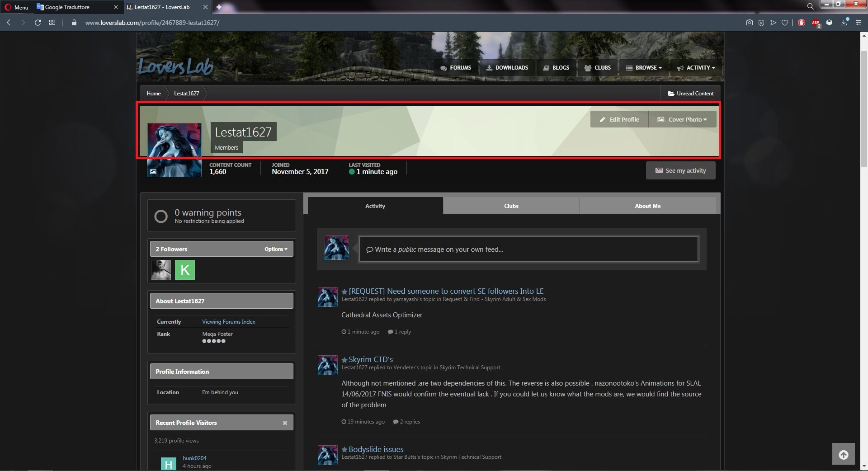Expand ACTIVITY dropdown menu
Screen dimensions: 868x471
696,68
